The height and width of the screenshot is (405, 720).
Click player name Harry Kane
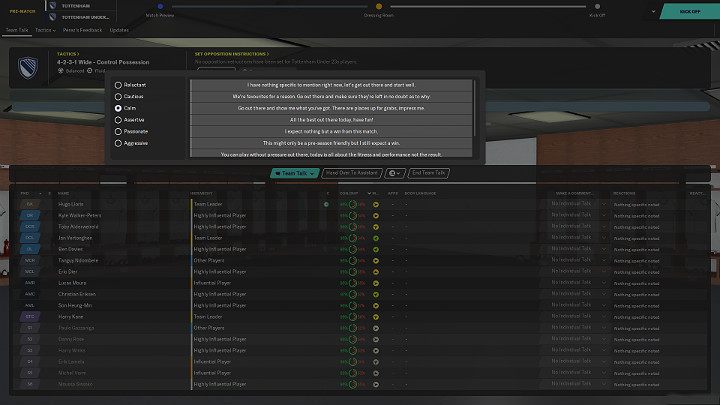pyautogui.click(x=70, y=316)
